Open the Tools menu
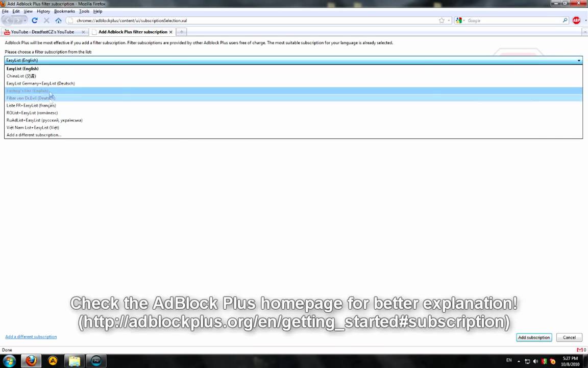 coord(84,11)
